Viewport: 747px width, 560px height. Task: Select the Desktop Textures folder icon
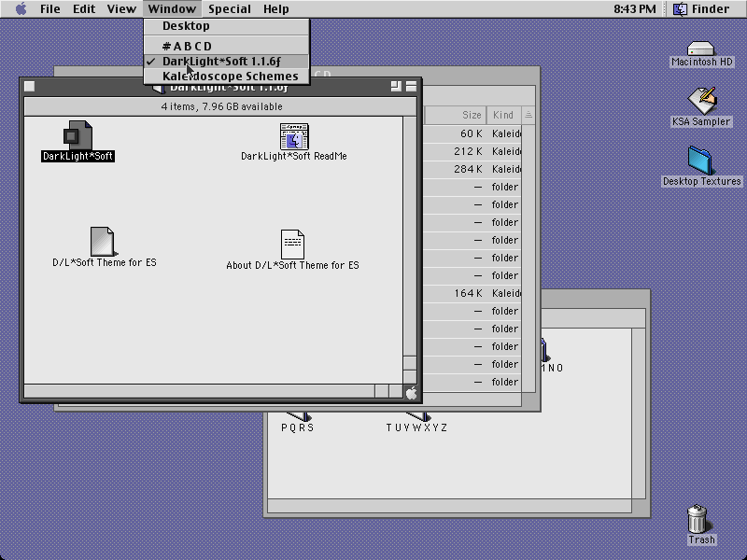click(700, 161)
